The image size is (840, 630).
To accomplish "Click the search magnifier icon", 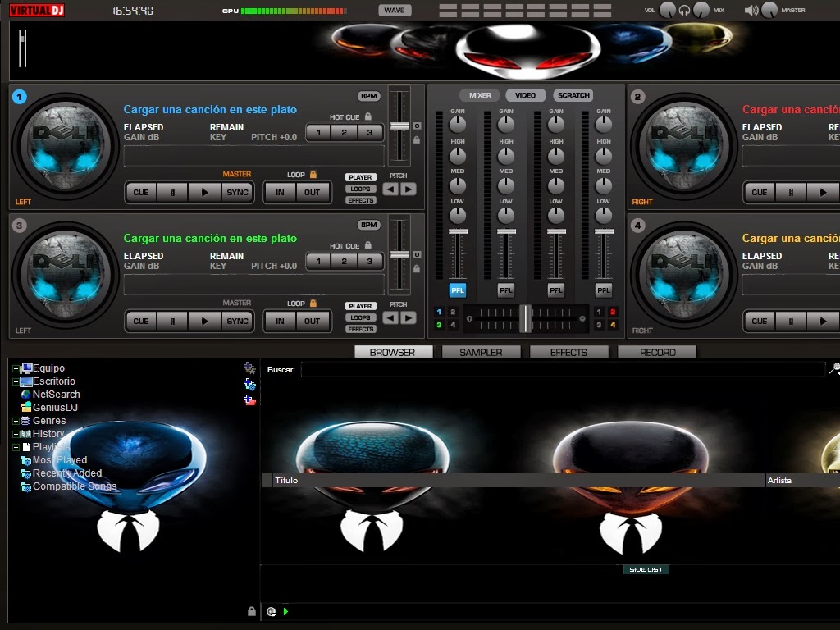I will pos(835,369).
